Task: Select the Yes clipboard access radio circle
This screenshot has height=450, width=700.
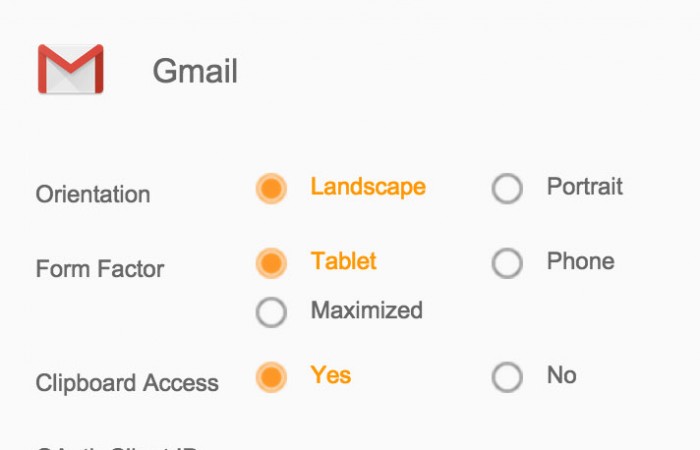Action: tap(271, 377)
